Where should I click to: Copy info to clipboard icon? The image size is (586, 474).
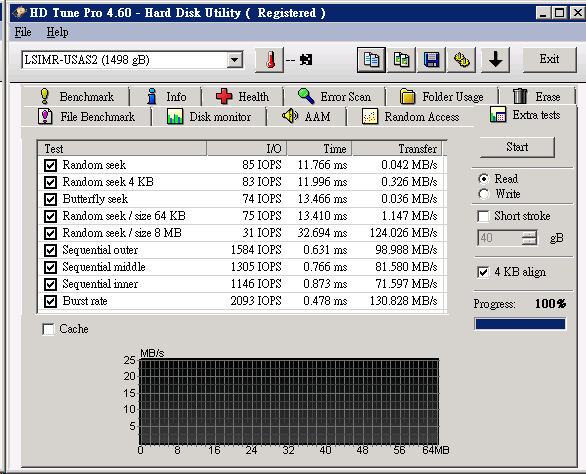371,60
